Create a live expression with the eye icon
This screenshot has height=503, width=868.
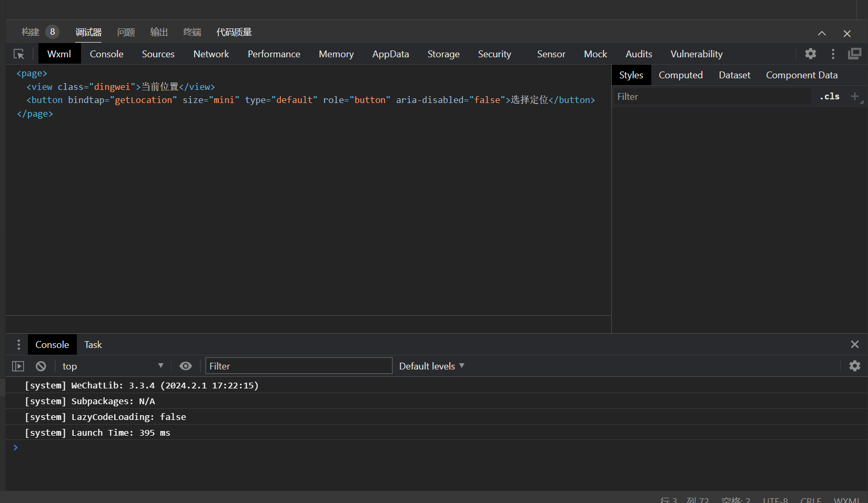(x=186, y=366)
